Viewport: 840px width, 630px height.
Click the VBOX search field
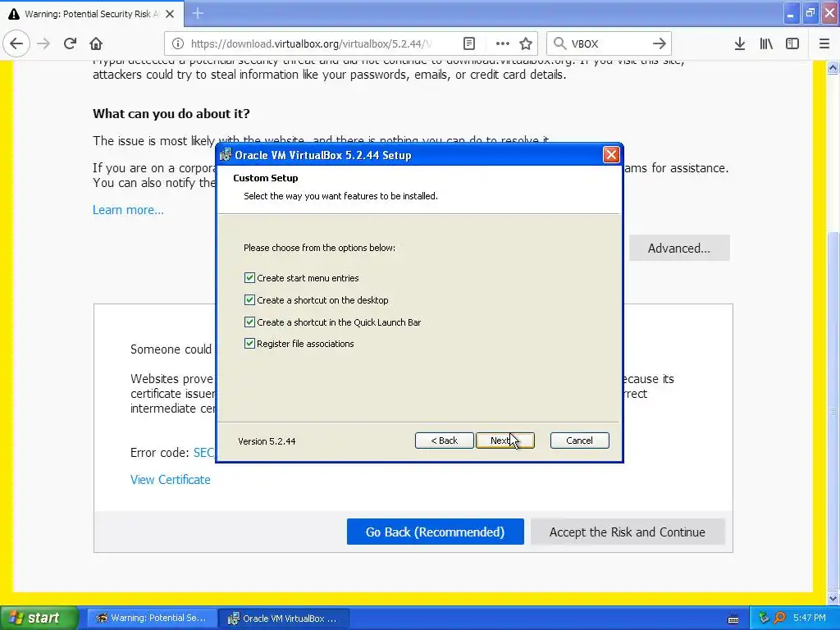tap(608, 43)
